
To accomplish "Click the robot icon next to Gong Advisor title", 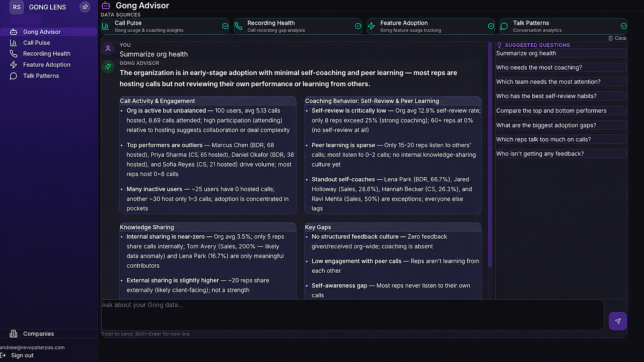I will [106, 5].
